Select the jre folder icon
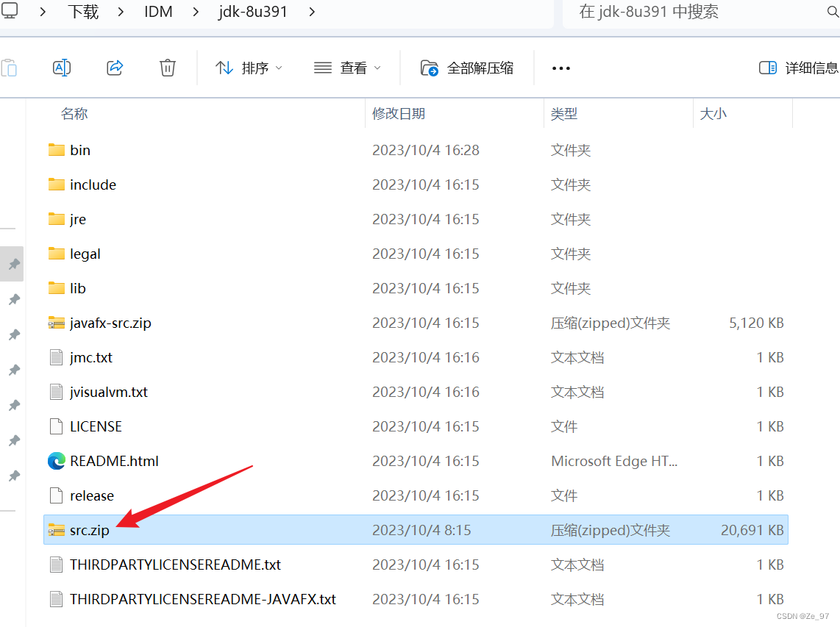Viewport: 840px width, 627px height. [x=56, y=219]
